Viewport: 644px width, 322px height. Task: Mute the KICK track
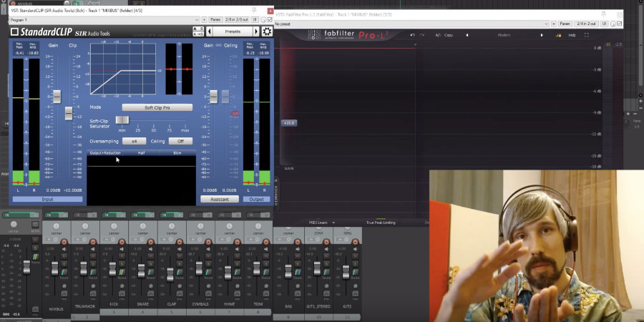click(x=122, y=256)
